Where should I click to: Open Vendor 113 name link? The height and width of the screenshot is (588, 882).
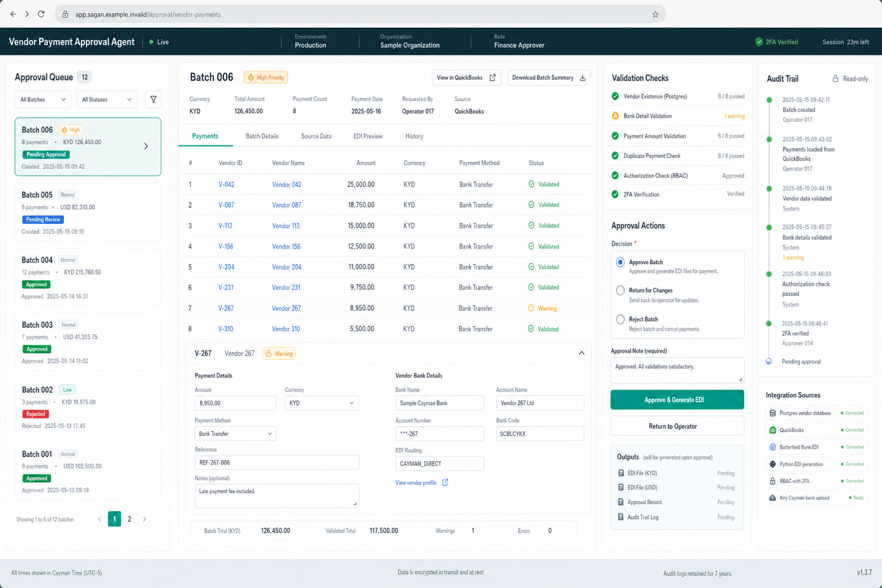coord(286,226)
